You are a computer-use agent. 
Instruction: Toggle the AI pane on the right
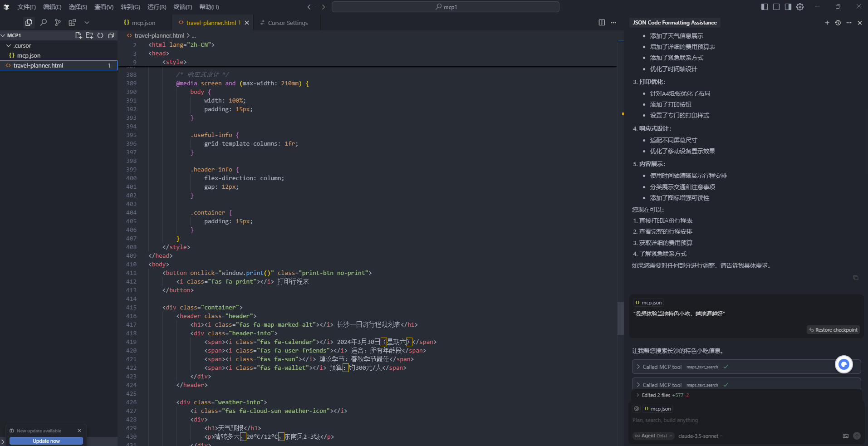788,7
